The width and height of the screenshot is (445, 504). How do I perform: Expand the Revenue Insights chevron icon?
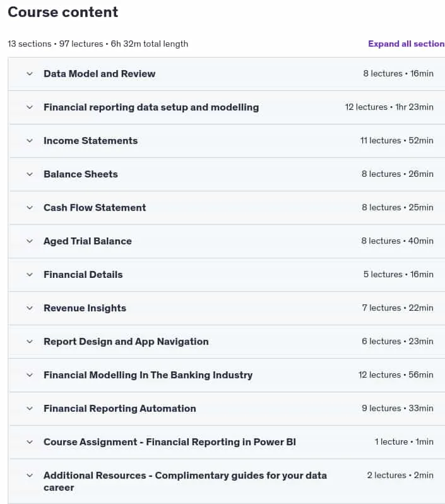point(30,308)
